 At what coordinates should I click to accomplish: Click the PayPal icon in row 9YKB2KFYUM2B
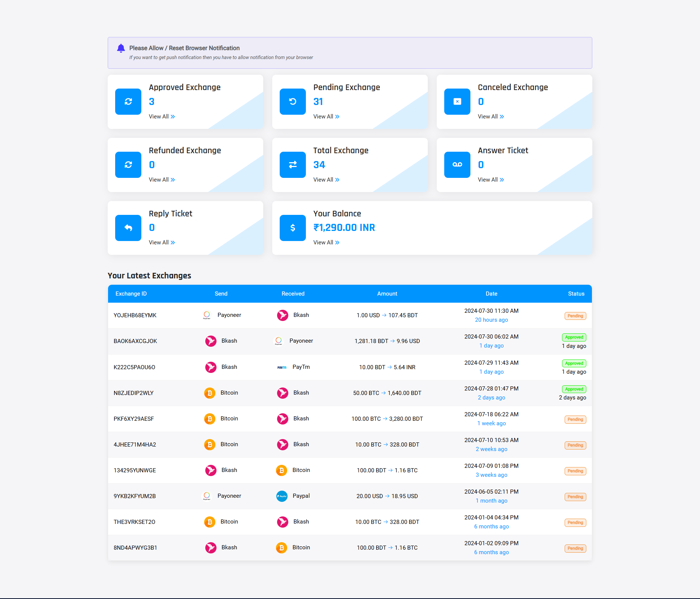[282, 496]
